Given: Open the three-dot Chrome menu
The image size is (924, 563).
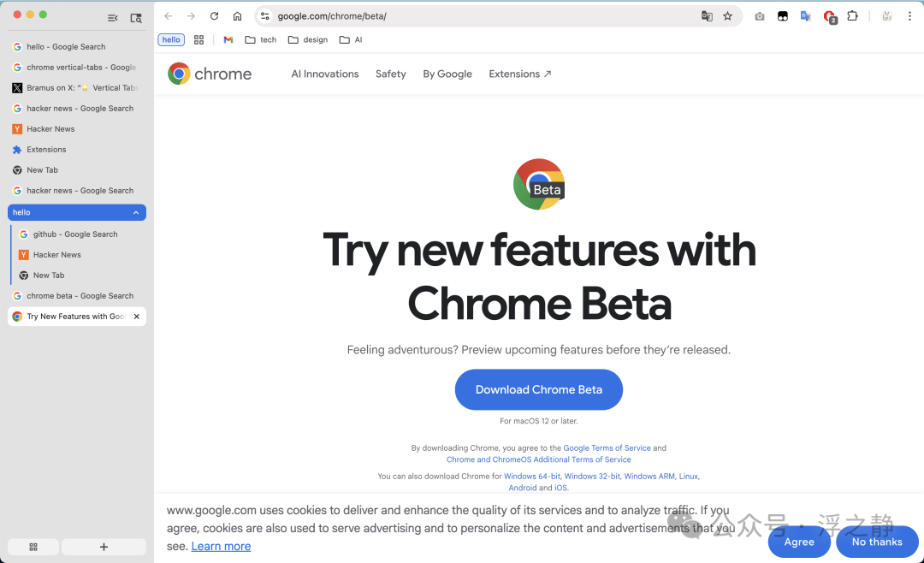Looking at the screenshot, I should (909, 15).
